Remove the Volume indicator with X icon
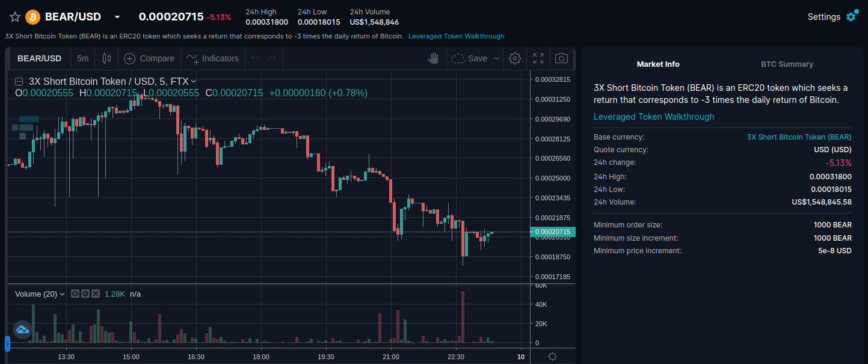The height and width of the screenshot is (364, 868). [x=96, y=294]
